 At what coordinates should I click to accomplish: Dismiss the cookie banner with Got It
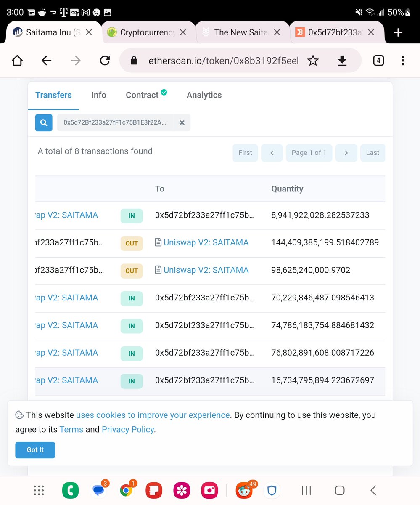pos(35,450)
